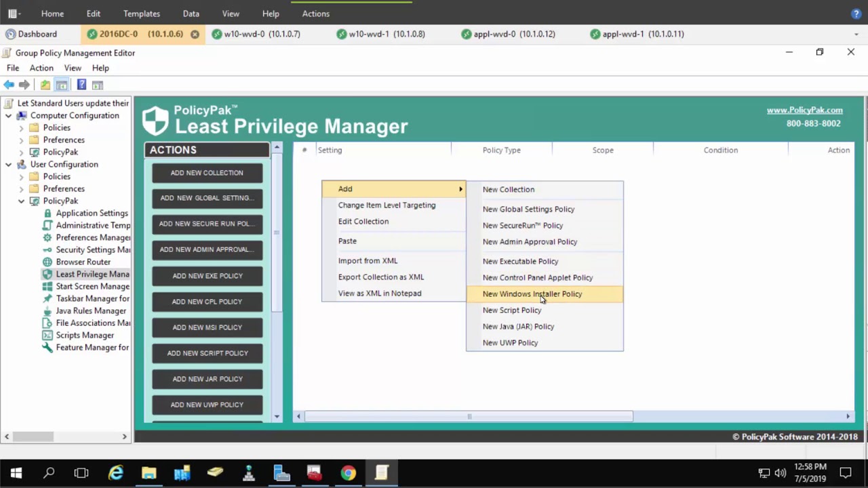The image size is (868, 488).
Task: Open Administrative Templates Manager node
Action: click(93, 225)
